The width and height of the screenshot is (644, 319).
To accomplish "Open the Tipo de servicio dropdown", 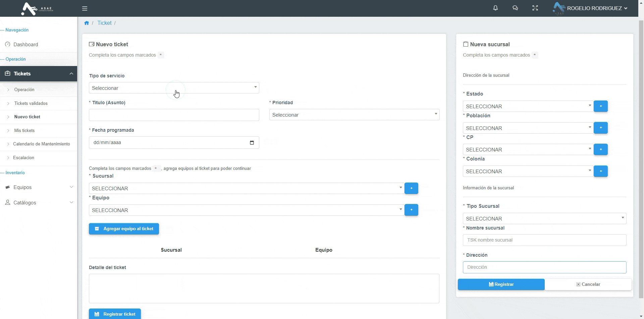I will (174, 88).
